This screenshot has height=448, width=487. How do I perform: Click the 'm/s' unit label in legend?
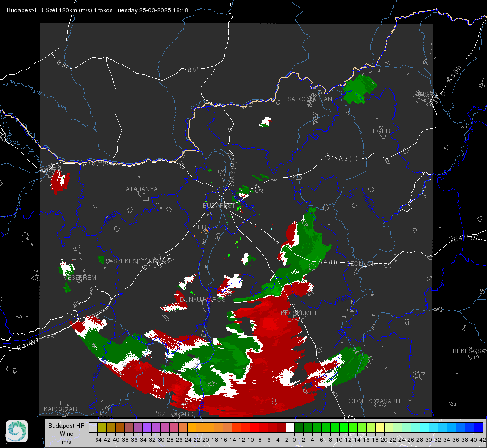coord(67,442)
